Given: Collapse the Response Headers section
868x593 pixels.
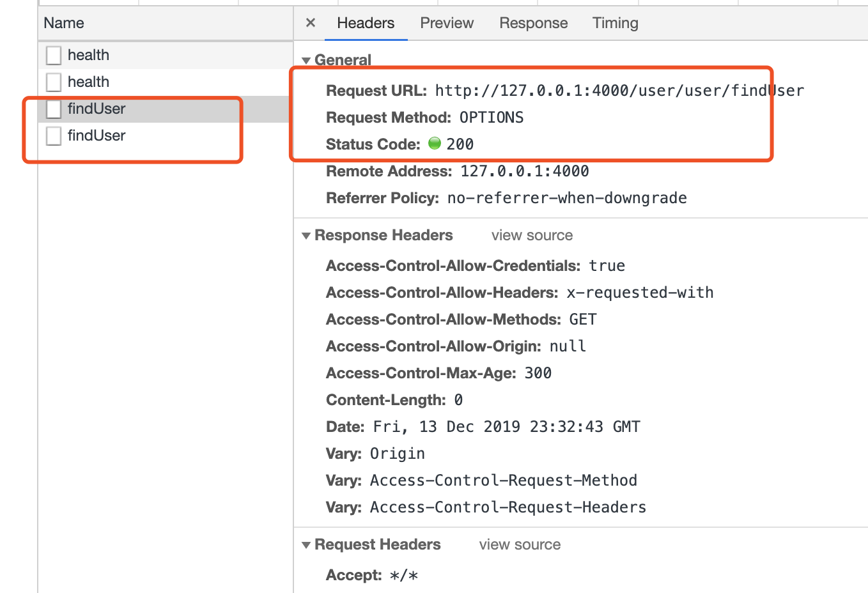Looking at the screenshot, I should click(306, 236).
